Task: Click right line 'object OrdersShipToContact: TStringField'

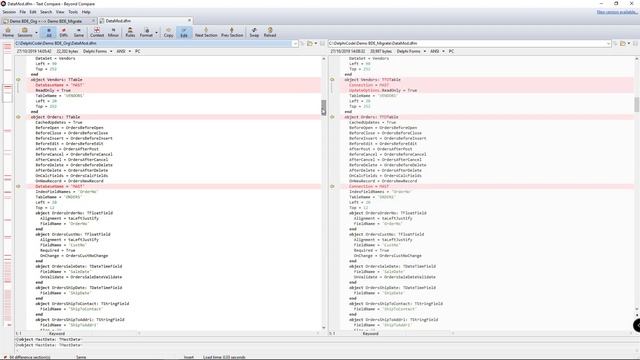Action: pos(396,304)
